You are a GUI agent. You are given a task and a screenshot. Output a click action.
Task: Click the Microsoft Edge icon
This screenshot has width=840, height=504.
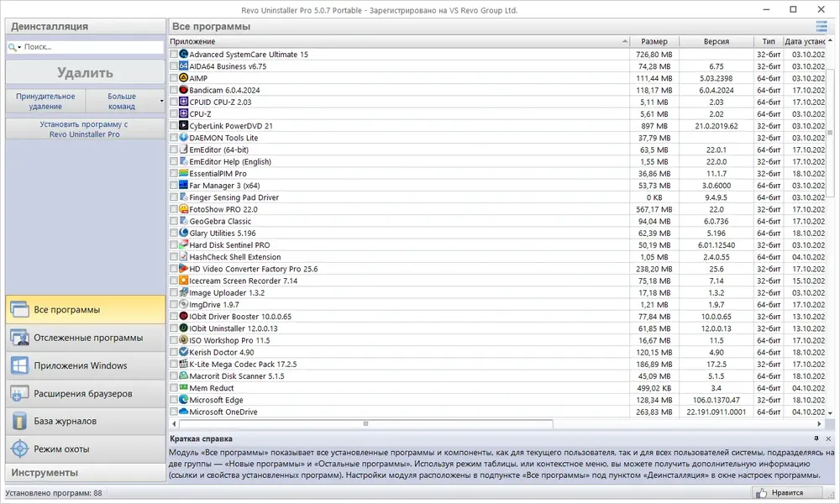(184, 400)
